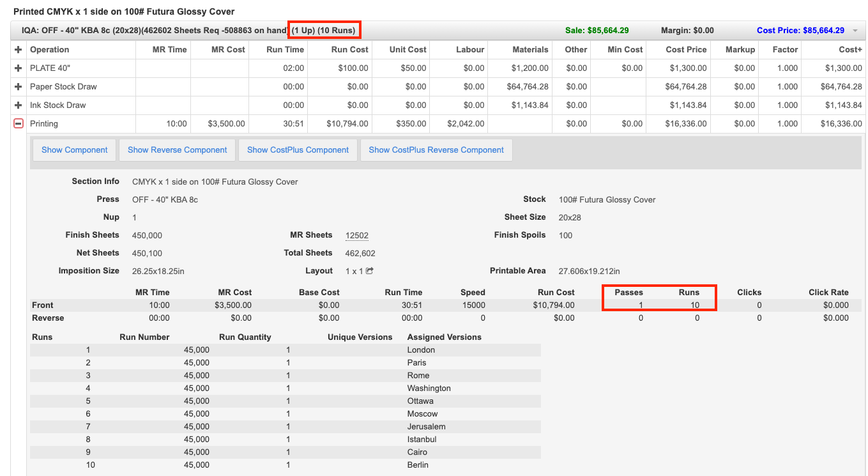Click the Printable Area value 27.606x19.212in
The width and height of the screenshot is (868, 476).
[590, 272]
